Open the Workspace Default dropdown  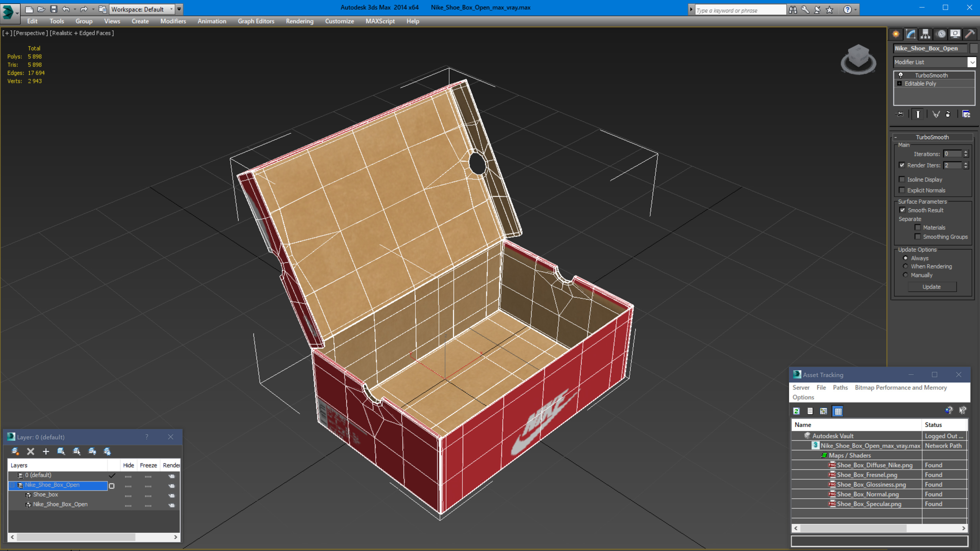pyautogui.click(x=141, y=9)
